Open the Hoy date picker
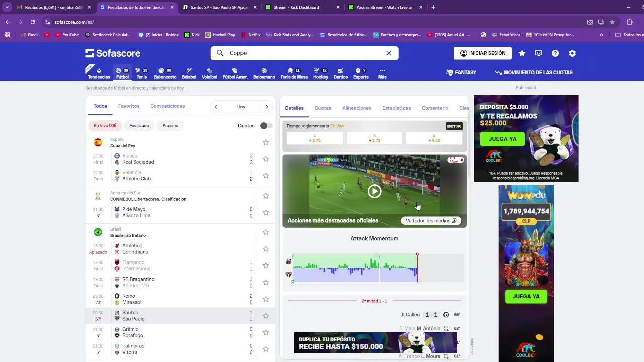The height and width of the screenshot is (362, 644). [x=241, y=107]
